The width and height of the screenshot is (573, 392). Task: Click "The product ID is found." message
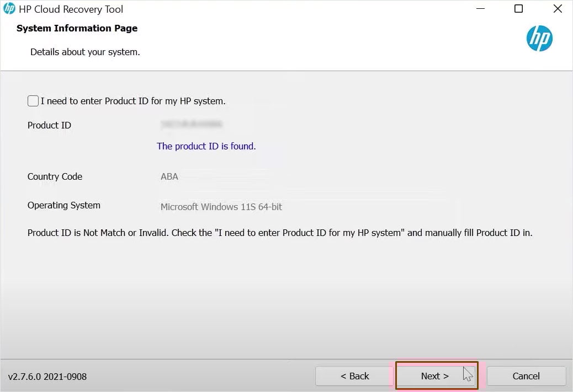click(x=206, y=146)
